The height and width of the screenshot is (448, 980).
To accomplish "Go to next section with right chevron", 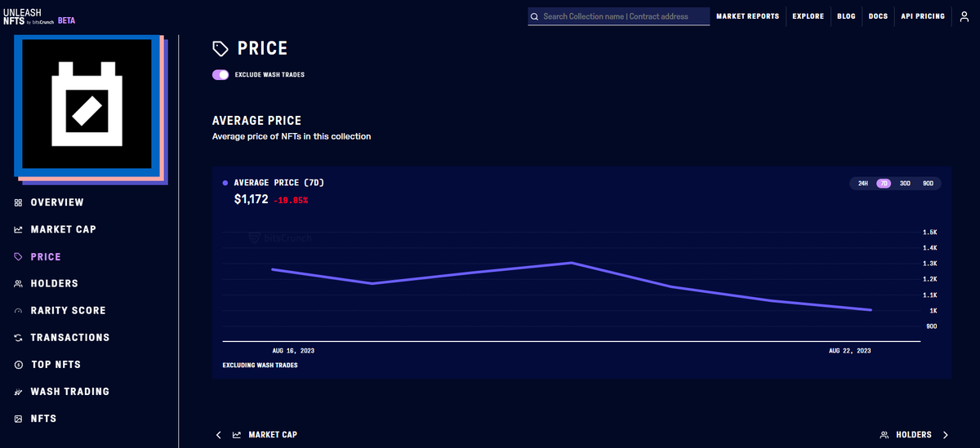I will (x=946, y=435).
